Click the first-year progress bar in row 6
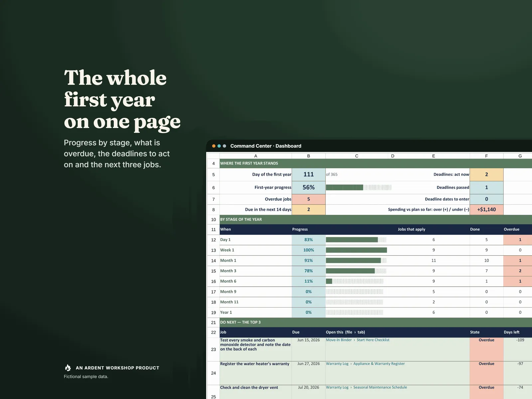 358,188
